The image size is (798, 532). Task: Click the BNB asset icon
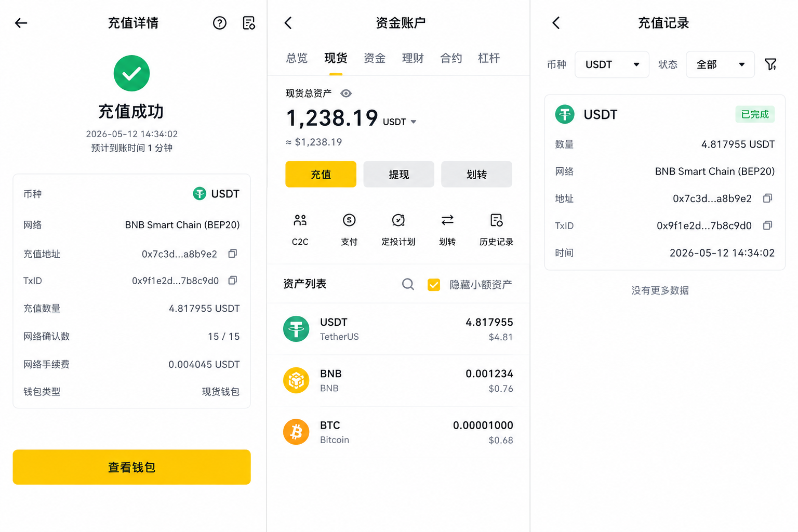point(296,380)
